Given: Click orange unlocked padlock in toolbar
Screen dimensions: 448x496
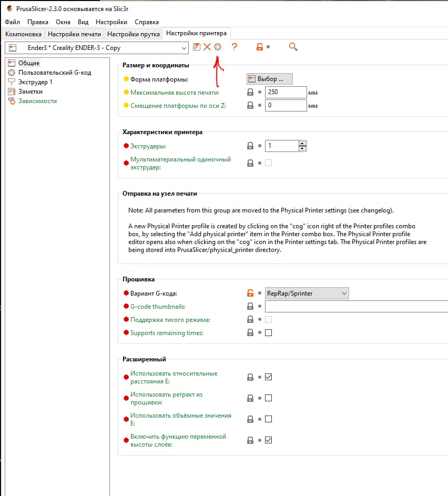Looking at the screenshot, I should click(259, 47).
